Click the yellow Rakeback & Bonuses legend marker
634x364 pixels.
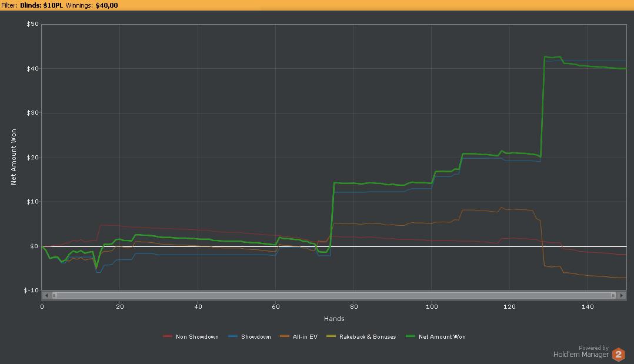pyautogui.click(x=331, y=337)
